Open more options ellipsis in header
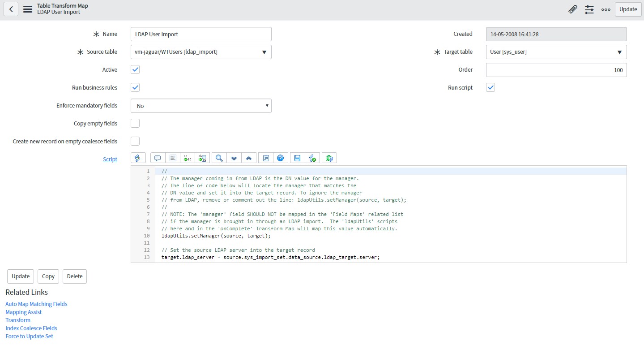This screenshot has height=345, width=644. 606,9
